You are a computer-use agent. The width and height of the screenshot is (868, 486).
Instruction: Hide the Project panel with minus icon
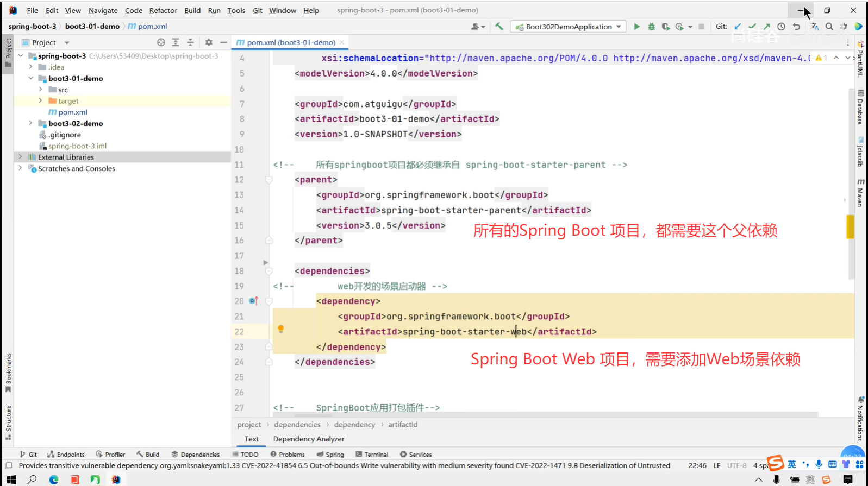point(223,42)
